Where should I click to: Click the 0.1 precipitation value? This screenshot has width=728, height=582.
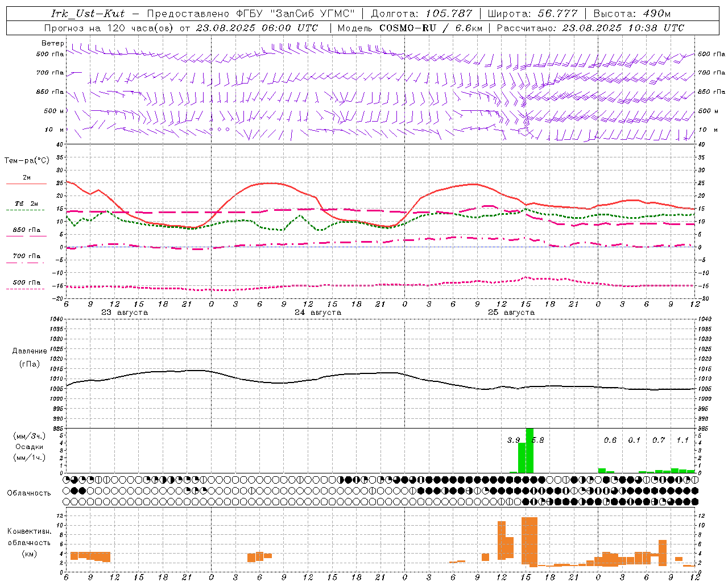[x=634, y=440]
